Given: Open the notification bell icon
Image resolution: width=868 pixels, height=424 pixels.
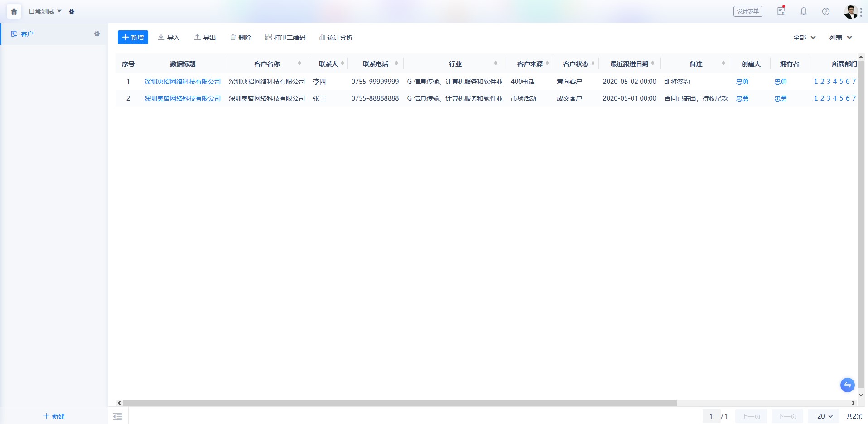Looking at the screenshot, I should click(x=803, y=11).
